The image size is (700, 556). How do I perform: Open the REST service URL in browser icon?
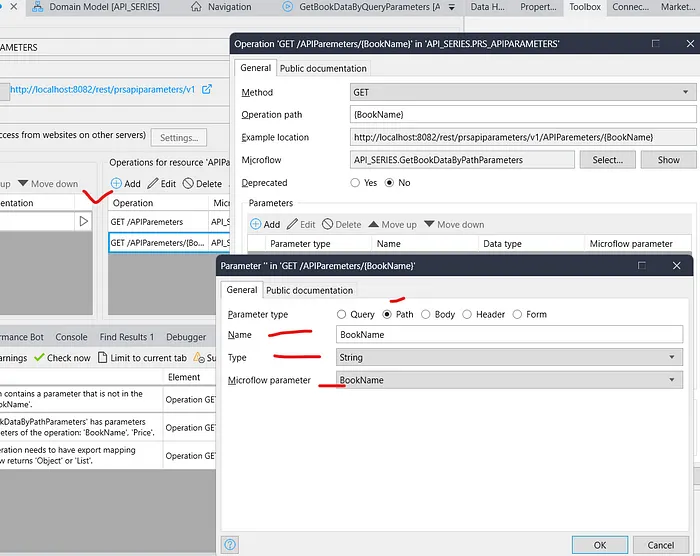[207, 90]
